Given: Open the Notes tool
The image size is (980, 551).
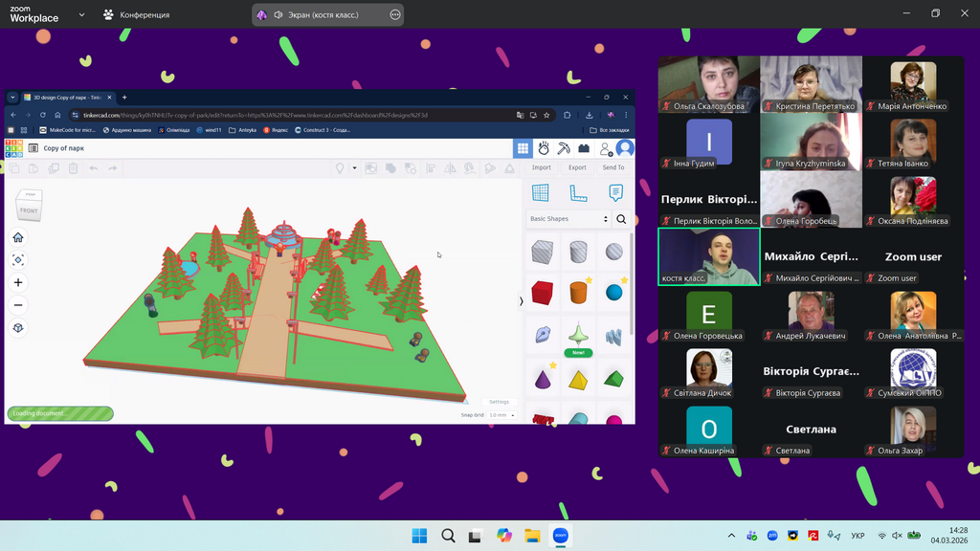Looking at the screenshot, I should [x=615, y=193].
